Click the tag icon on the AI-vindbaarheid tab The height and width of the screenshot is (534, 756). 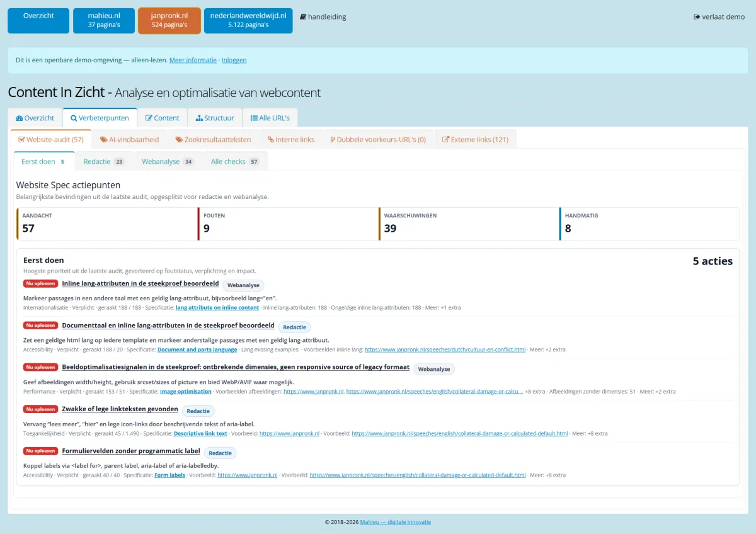click(x=103, y=140)
